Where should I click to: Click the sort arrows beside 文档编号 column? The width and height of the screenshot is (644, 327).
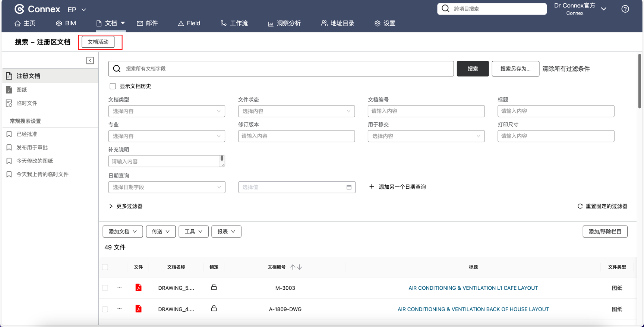pyautogui.click(x=296, y=267)
